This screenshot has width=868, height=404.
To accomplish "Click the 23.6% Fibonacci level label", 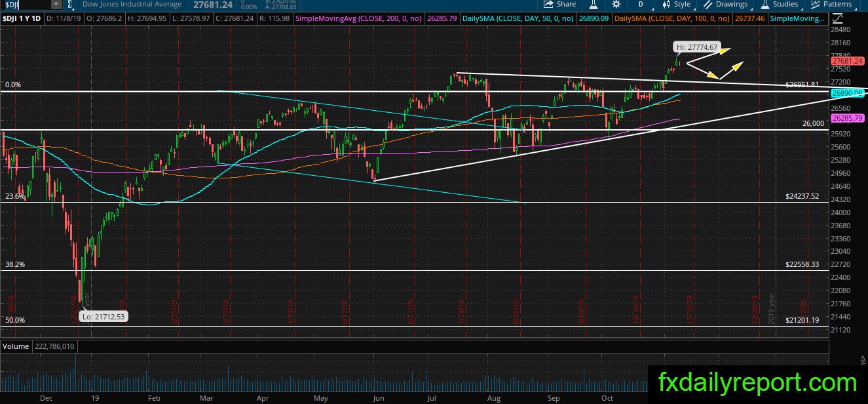I will [14, 196].
